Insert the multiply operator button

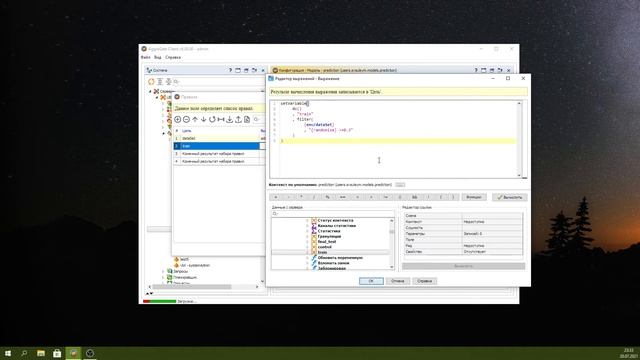pyautogui.click(x=301, y=197)
